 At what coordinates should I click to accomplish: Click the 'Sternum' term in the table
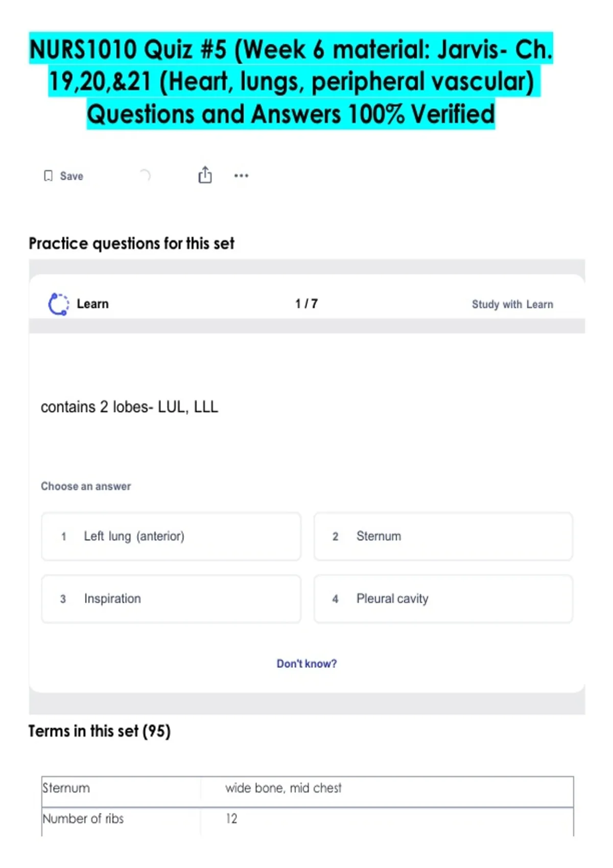[x=66, y=788]
